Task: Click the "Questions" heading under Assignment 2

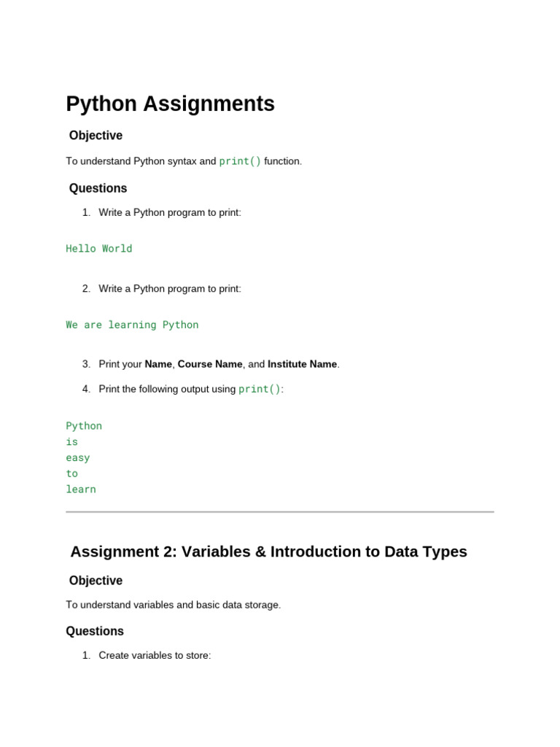Action: click(x=95, y=631)
